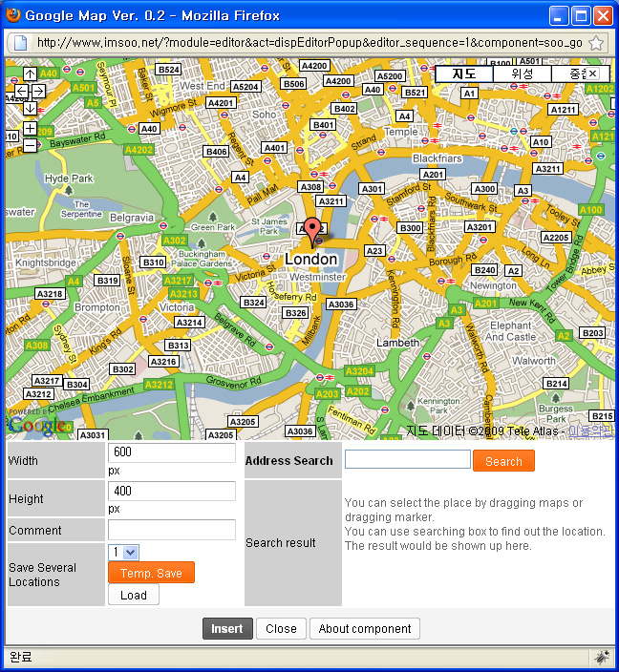Zoom out the map with minus button

click(x=30, y=145)
